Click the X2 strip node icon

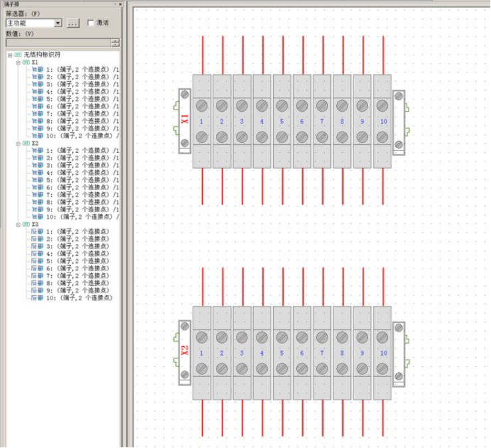coord(26,144)
